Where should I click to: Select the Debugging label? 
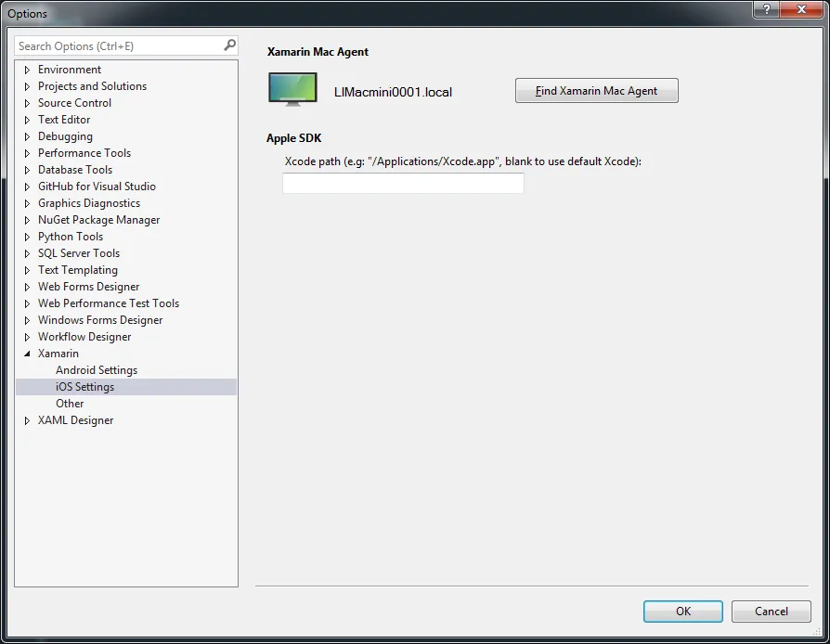(x=65, y=136)
